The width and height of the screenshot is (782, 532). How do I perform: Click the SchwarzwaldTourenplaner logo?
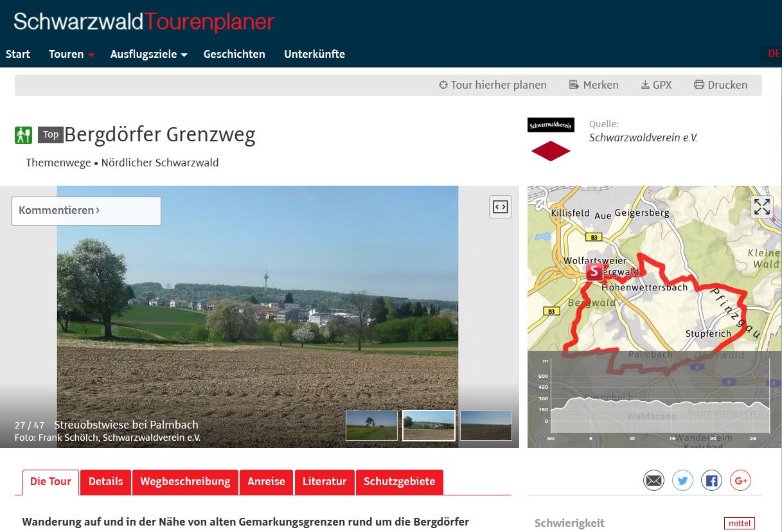(x=144, y=21)
